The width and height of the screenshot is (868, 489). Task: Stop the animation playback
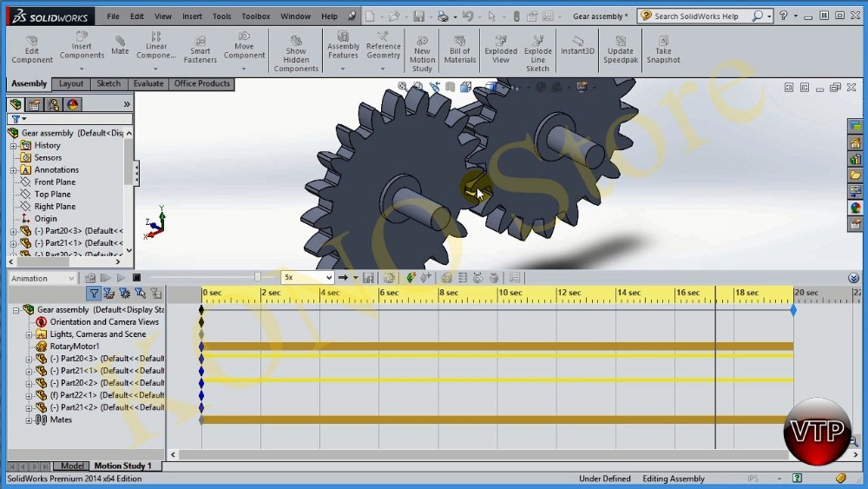[136, 278]
